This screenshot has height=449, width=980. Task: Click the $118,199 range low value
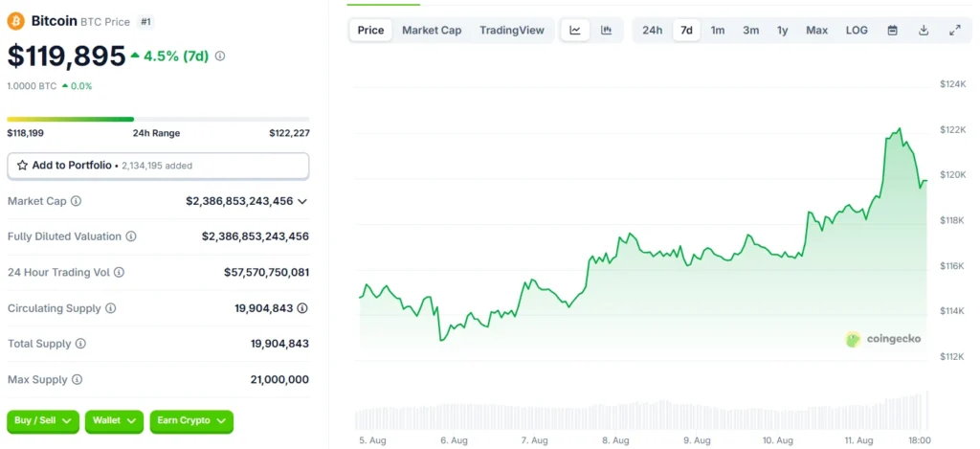tap(26, 133)
